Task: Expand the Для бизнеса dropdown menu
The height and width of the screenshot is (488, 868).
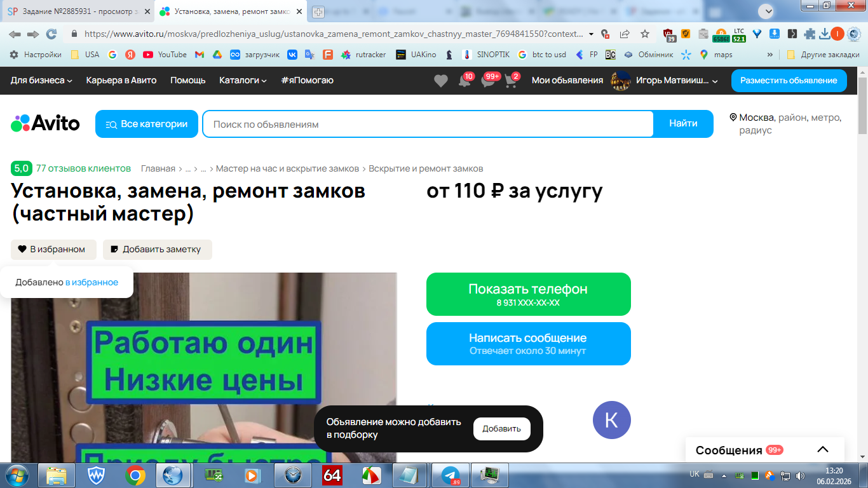Action: pyautogui.click(x=42, y=81)
